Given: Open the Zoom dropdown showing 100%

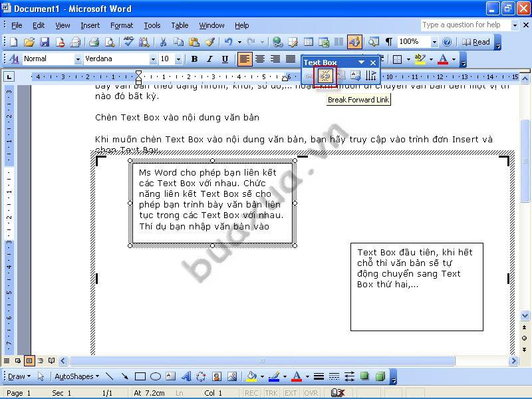Looking at the screenshot, I should 434,42.
